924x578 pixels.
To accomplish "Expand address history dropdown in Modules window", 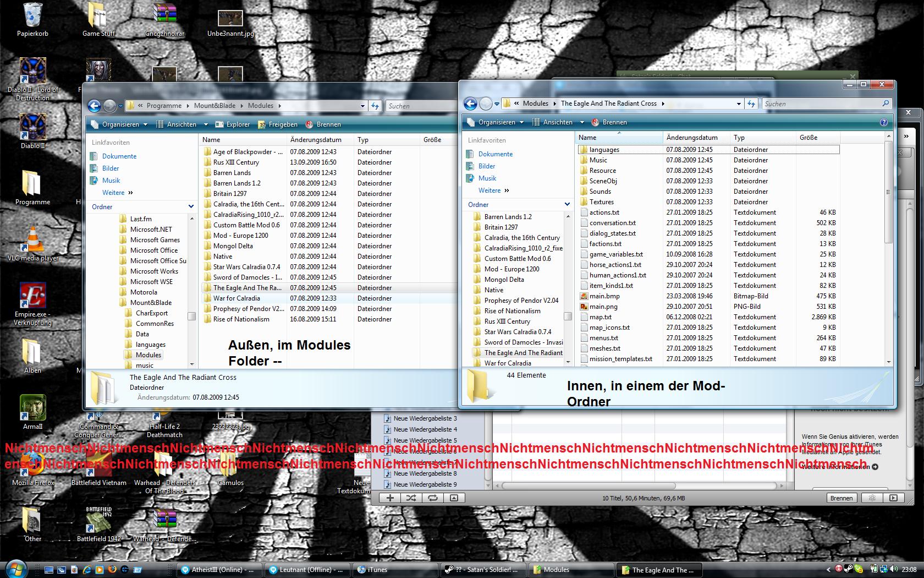I will [x=362, y=106].
